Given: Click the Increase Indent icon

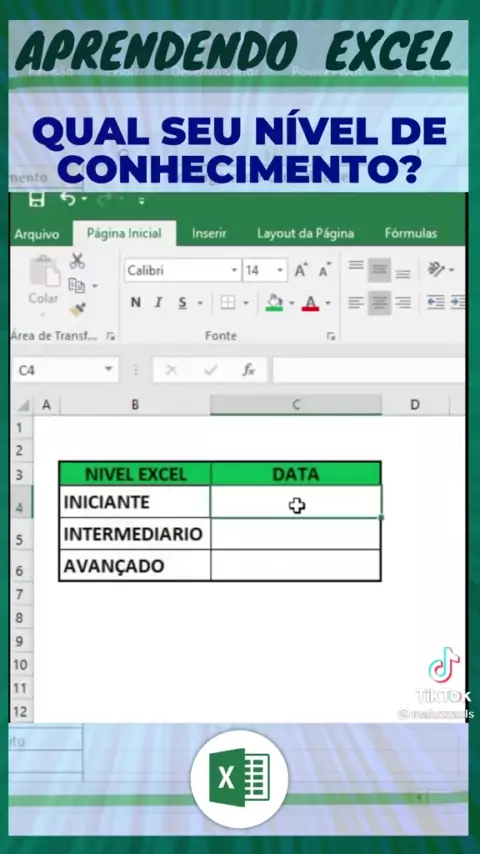Looking at the screenshot, I should [x=458, y=302].
